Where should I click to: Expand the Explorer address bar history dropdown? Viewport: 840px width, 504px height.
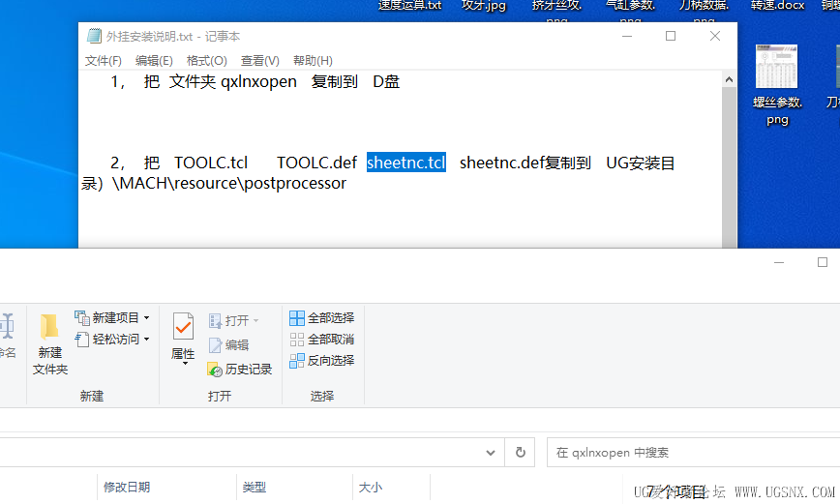491,453
